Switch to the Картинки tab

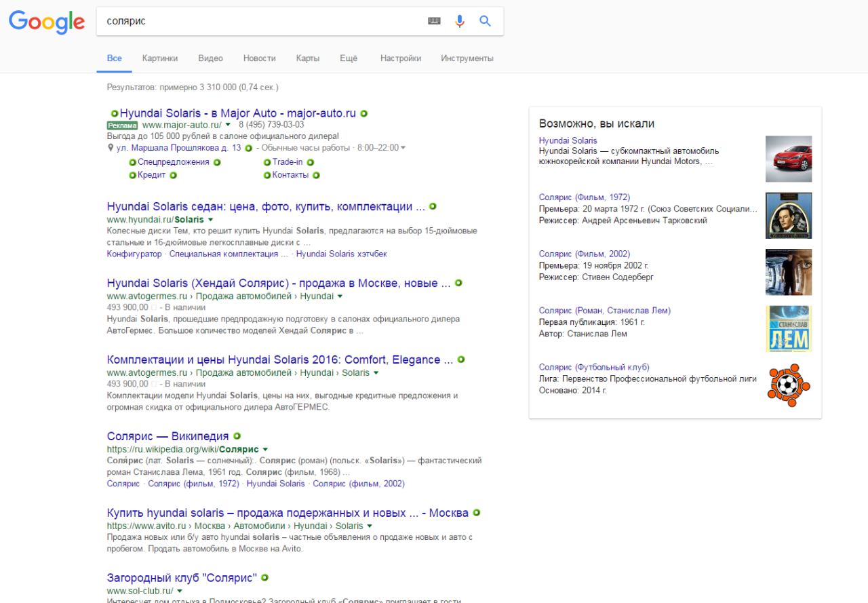(x=160, y=58)
